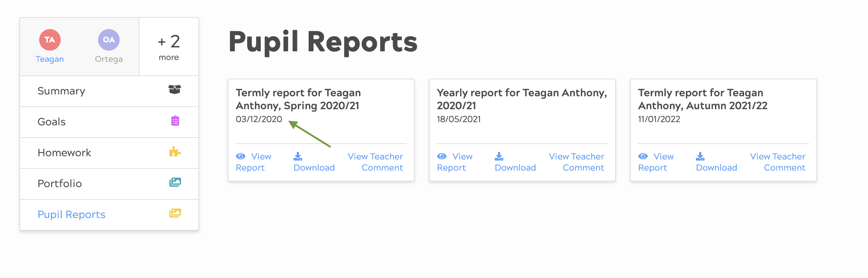Click the yellow Pupil Reports images icon
Viewport: 868px width, 278px height.
[x=175, y=213]
